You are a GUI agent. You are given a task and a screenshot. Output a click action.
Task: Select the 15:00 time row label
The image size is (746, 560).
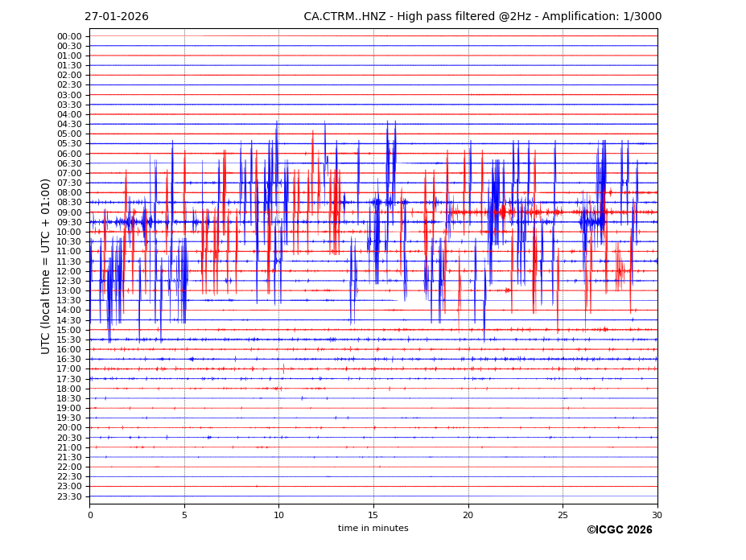(69, 330)
